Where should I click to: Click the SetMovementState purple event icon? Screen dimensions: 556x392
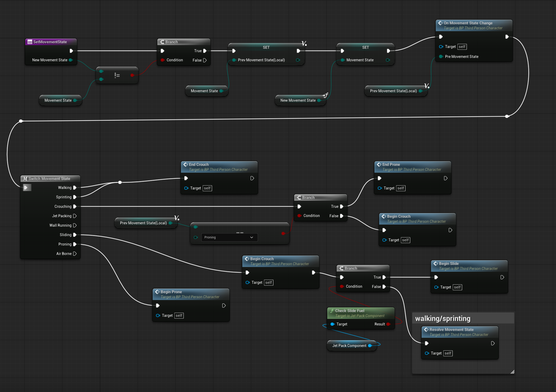coord(30,42)
